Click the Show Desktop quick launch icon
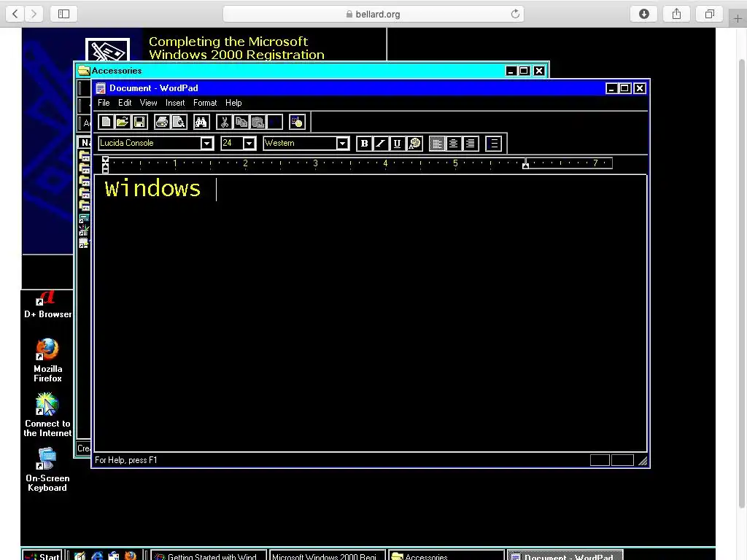Image resolution: width=747 pixels, height=560 pixels. [x=80, y=556]
